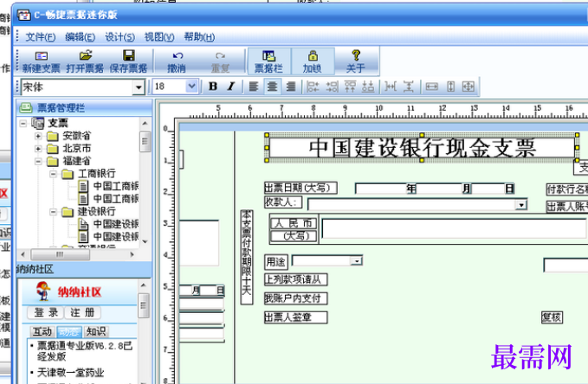Open a bill with 打开票据
The image size is (588, 384).
[x=85, y=61]
